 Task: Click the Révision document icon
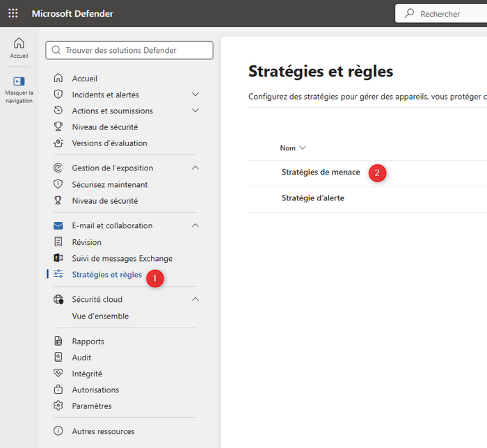coord(58,241)
